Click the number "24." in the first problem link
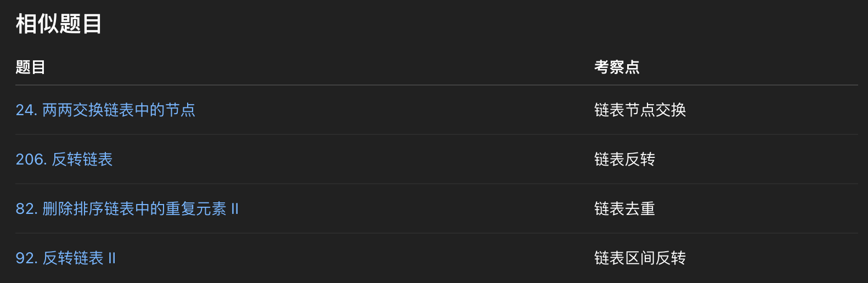Viewport: 868px width, 283px height. (26, 110)
